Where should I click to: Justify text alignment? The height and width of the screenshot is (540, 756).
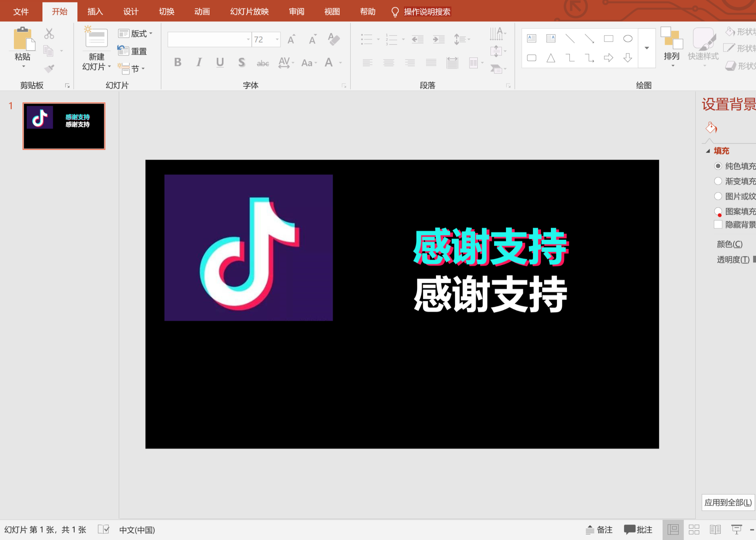431,63
